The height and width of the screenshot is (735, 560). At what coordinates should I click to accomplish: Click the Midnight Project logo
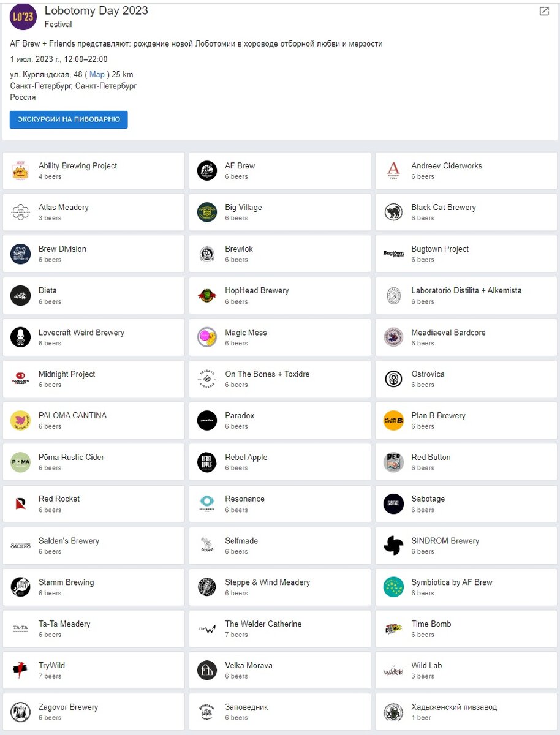click(20, 379)
